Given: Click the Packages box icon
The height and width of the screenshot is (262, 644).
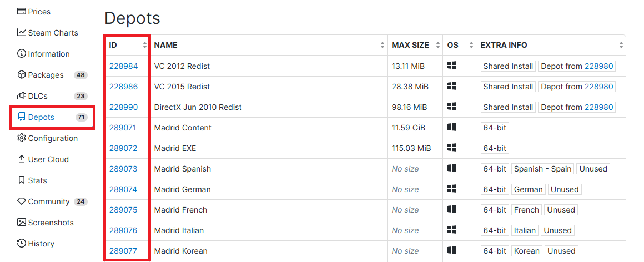Looking at the screenshot, I should 22,74.
